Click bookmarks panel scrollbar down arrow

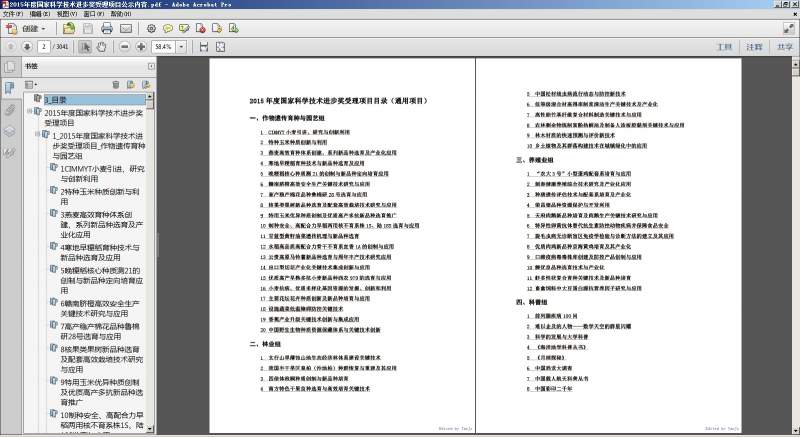click(150, 429)
